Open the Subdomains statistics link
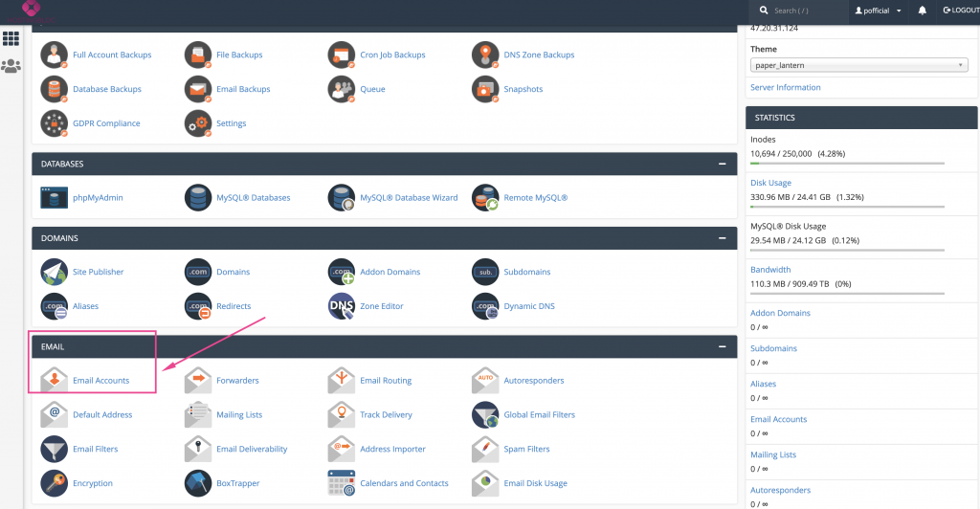Screen dimensions: 980x509 point(773,348)
